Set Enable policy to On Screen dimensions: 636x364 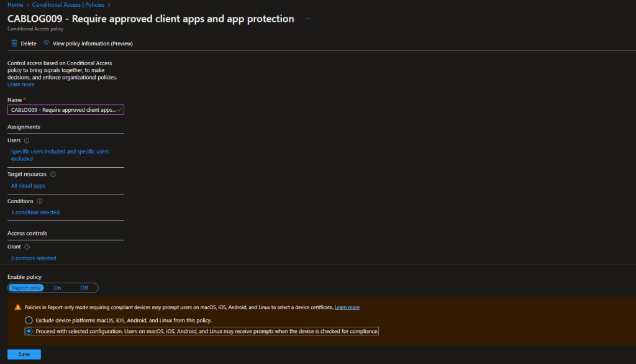[x=58, y=288]
